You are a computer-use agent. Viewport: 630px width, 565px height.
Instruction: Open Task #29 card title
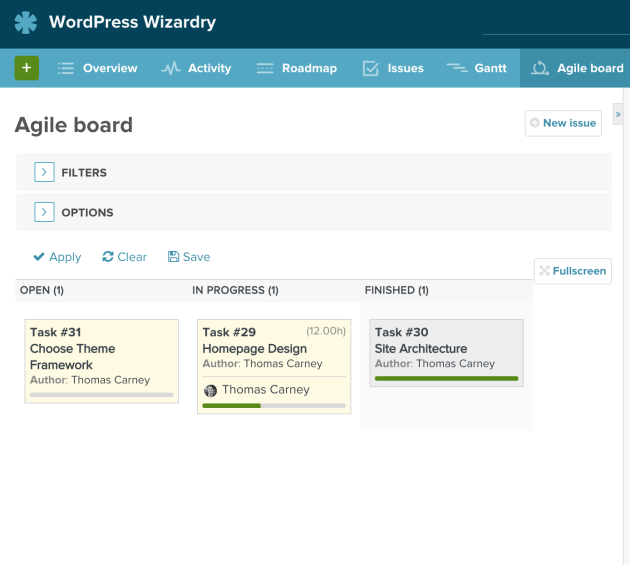(x=229, y=332)
